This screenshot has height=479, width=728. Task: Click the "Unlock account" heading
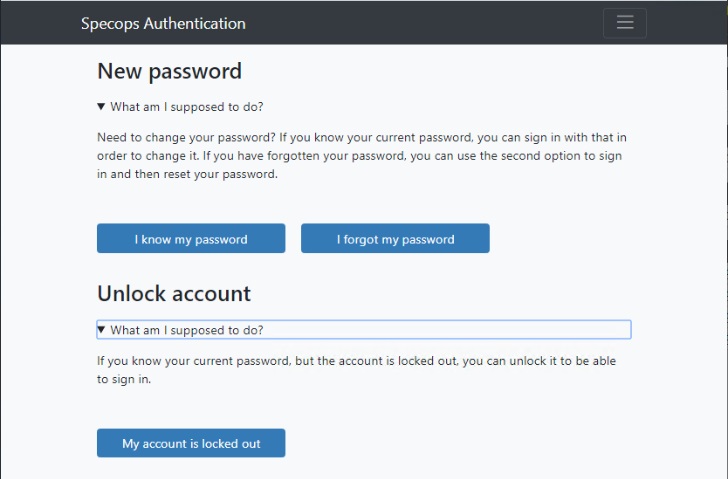point(174,294)
